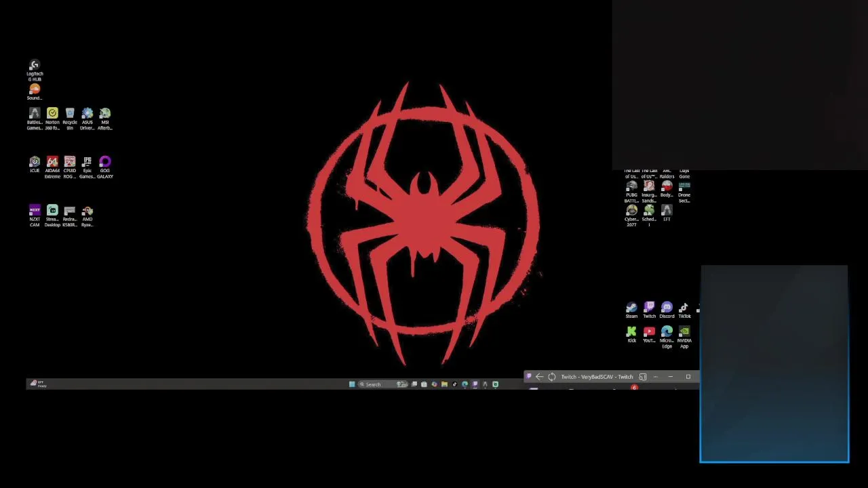Open the Insurgency Sandstorm shortcut

[x=649, y=192]
